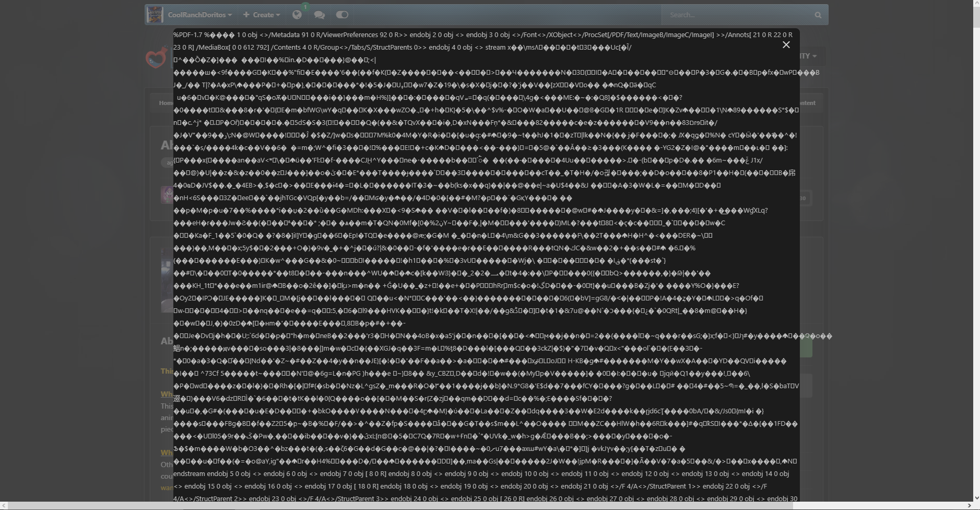Viewport: 980px width, 510px height.
Task: Click the "endstream endobj 5 0 obj" text
Action: [212, 474]
